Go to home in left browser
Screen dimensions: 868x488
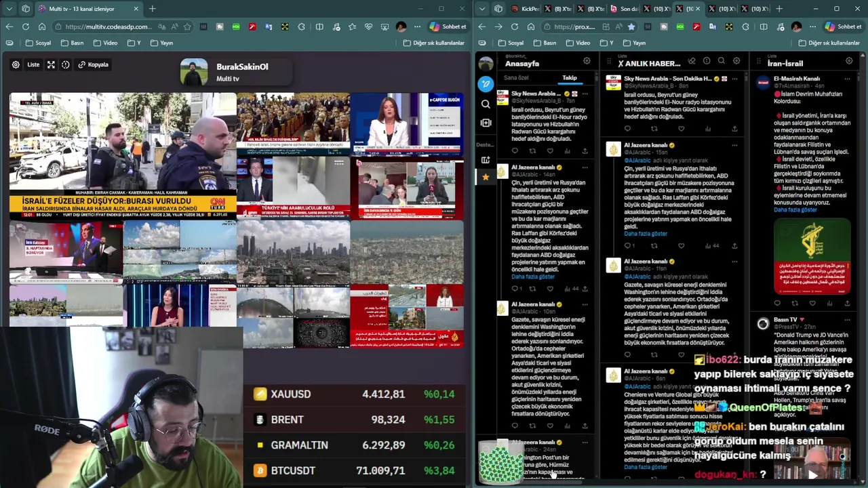pyautogui.click(x=42, y=26)
